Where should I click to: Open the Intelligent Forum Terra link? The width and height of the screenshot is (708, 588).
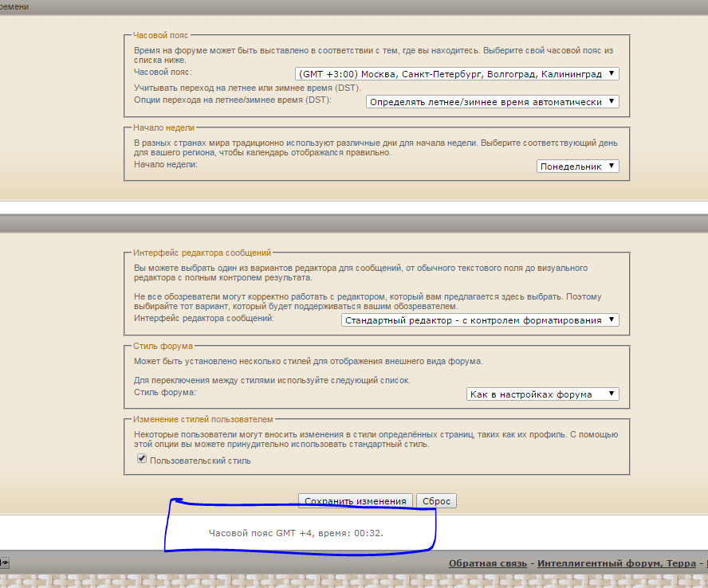[x=616, y=563]
